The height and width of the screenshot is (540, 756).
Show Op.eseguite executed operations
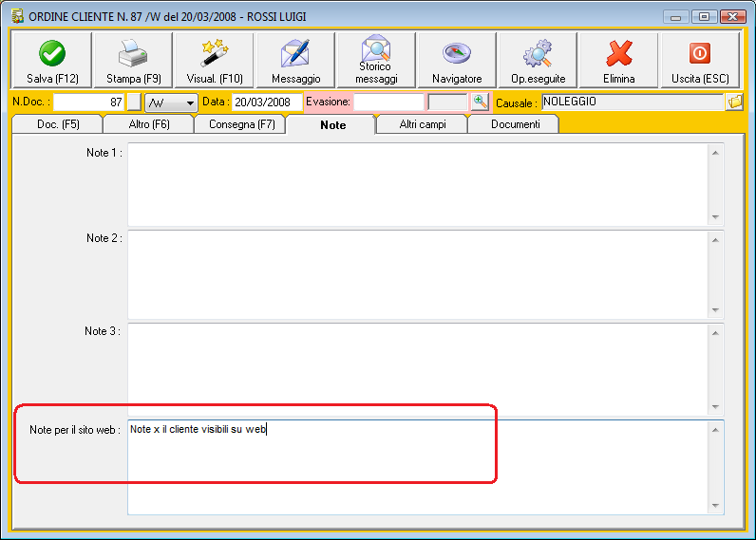(539, 60)
